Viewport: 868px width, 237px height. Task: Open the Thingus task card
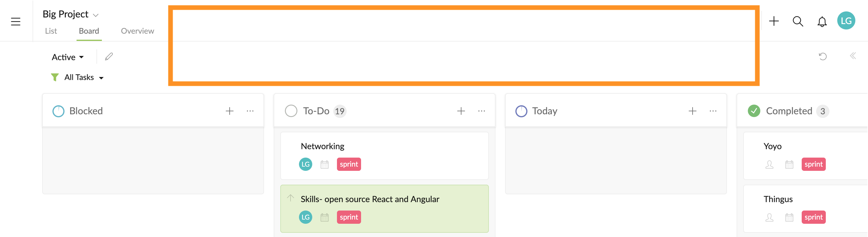click(x=805, y=209)
